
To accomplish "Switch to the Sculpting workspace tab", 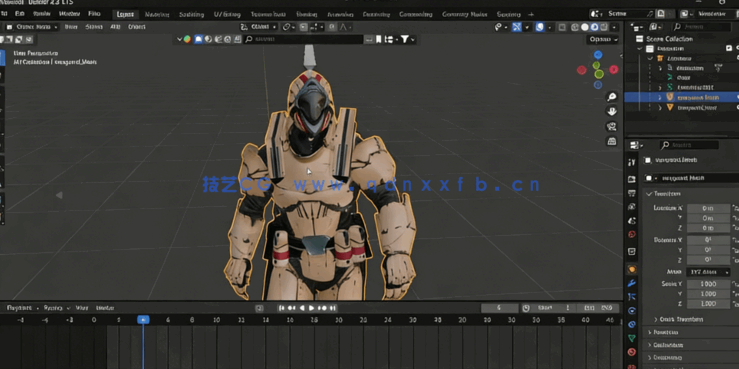I will (x=191, y=14).
